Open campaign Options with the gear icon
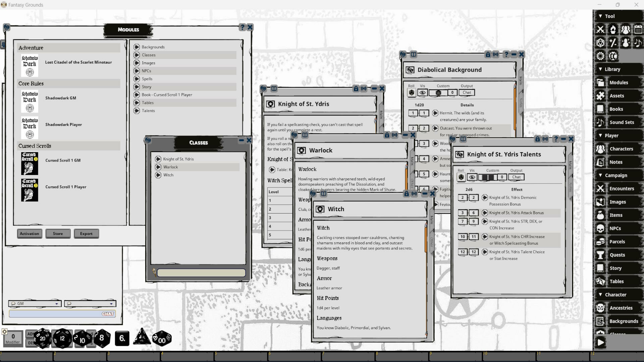The width and height of the screenshot is (644, 362). pyautogui.click(x=600, y=56)
